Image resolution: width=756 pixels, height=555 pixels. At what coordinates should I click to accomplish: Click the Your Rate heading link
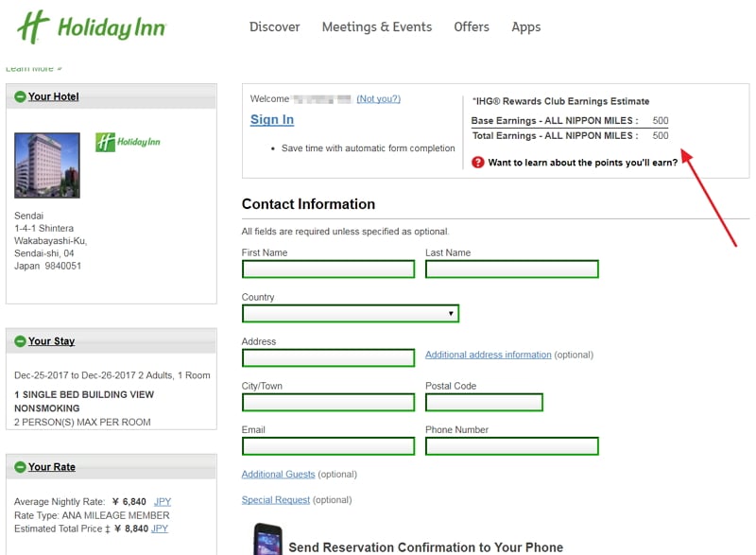tap(52, 467)
